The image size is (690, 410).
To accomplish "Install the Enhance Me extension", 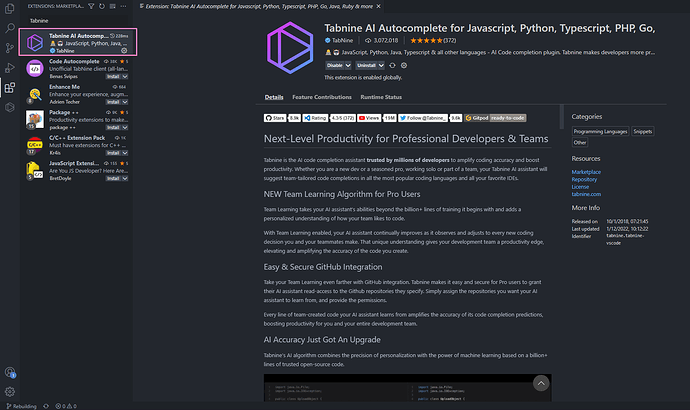I will click(x=114, y=102).
